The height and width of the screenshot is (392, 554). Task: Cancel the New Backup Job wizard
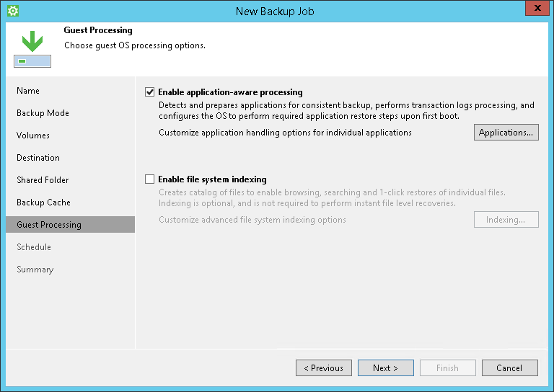509,368
